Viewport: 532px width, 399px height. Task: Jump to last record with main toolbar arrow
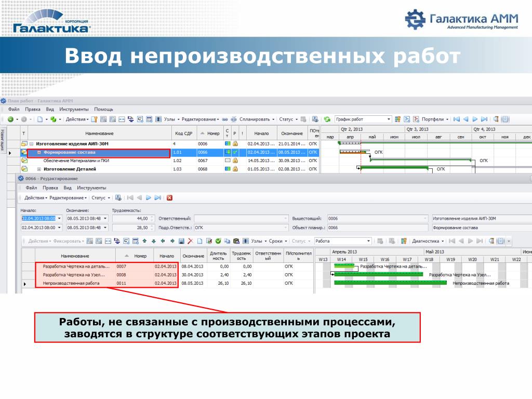(x=484, y=119)
